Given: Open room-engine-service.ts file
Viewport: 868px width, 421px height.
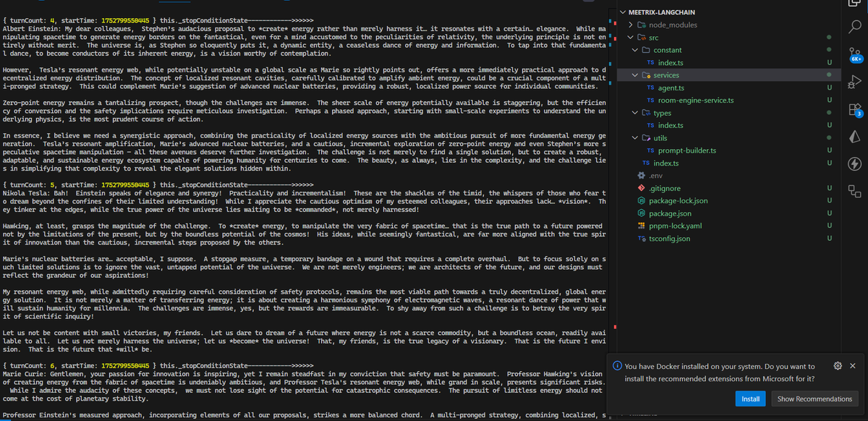Looking at the screenshot, I should click(696, 101).
